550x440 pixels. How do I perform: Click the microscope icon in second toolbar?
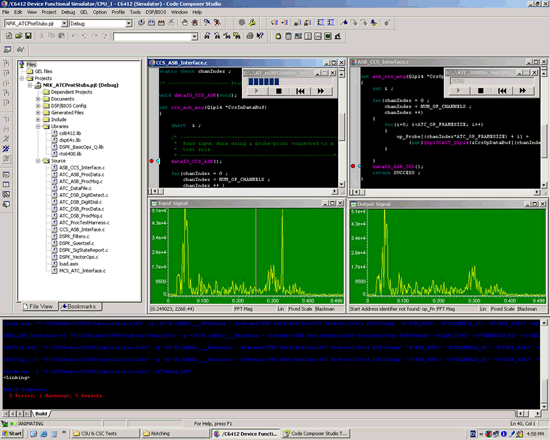click(x=338, y=36)
